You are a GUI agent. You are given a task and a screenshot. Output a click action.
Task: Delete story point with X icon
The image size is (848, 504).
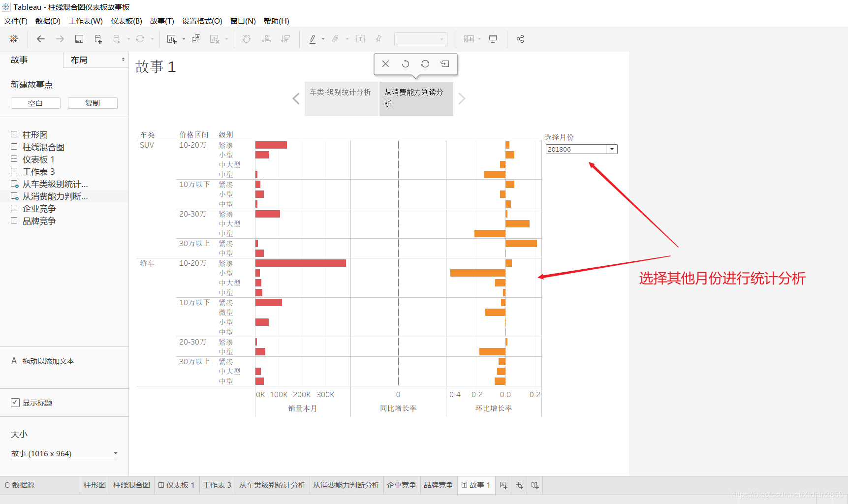click(x=386, y=64)
